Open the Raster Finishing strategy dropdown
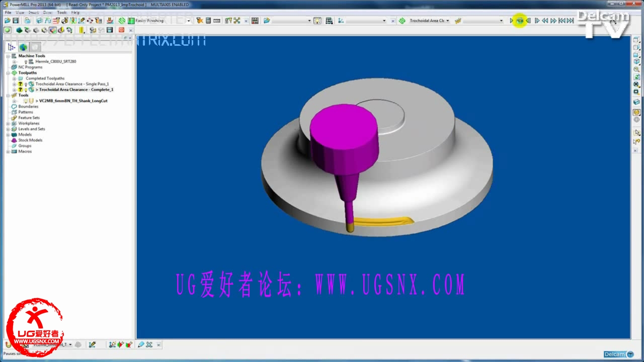The height and width of the screenshot is (362, 644). tap(189, 21)
